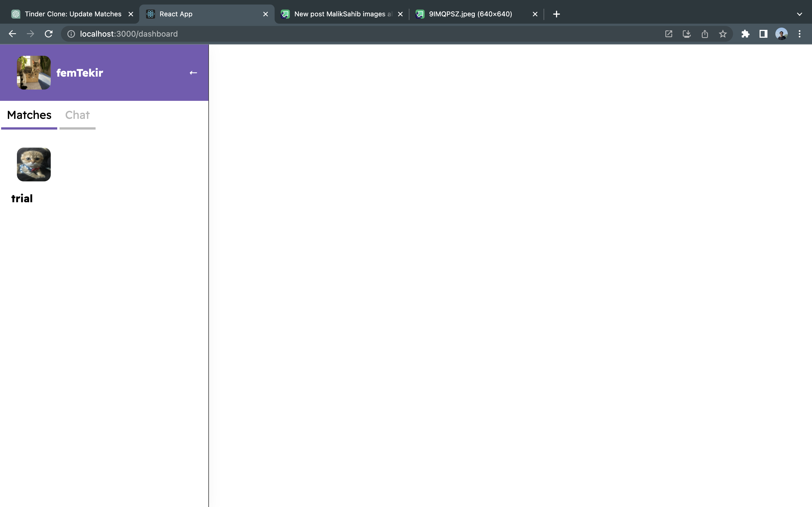The image size is (812, 507).
Task: Open Chrome three-dot menu
Action: coord(800,34)
